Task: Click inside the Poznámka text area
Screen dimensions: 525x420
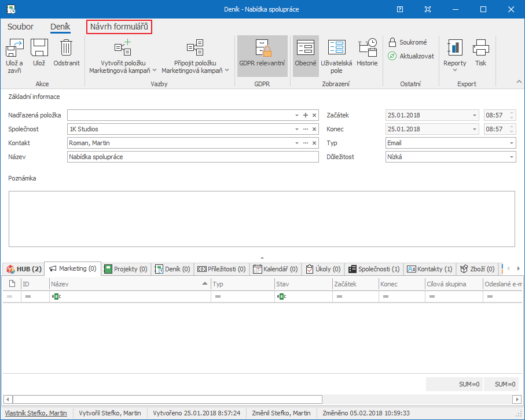Action: [262, 219]
